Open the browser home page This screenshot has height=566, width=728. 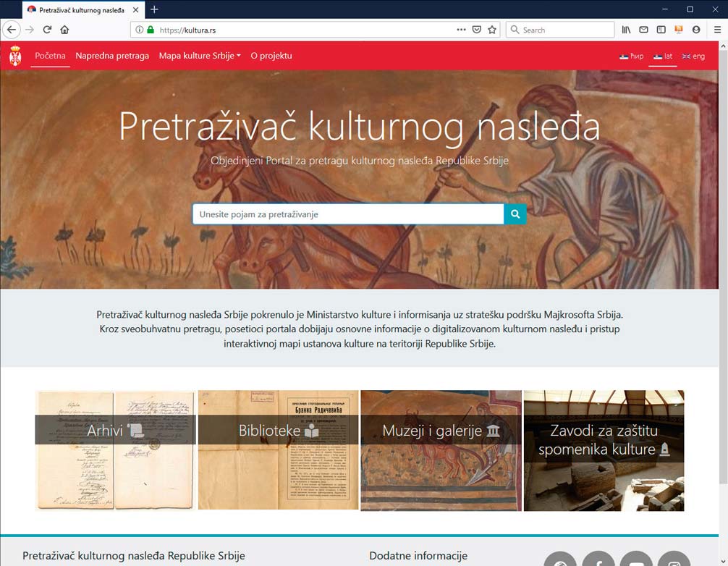(64, 30)
